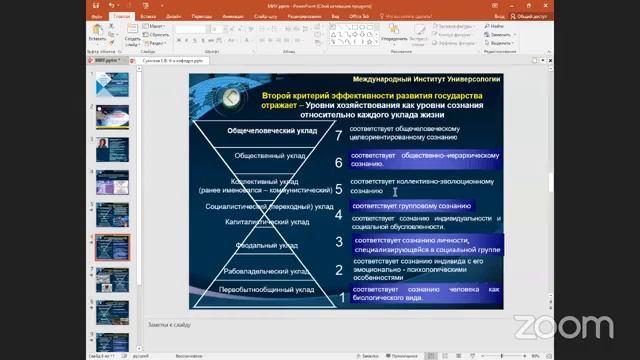Switch to the View (Вид) ribbon tab
Screen dimensions: 640x360
click(335, 16)
